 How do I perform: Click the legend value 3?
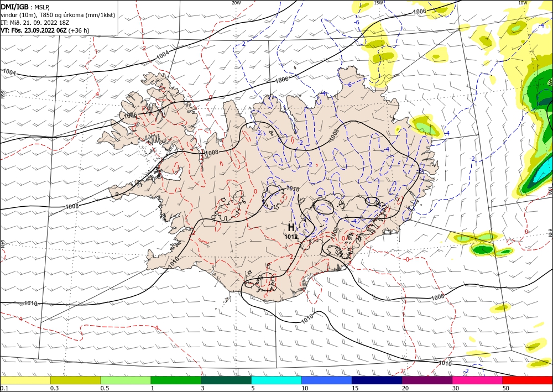coord(203,388)
